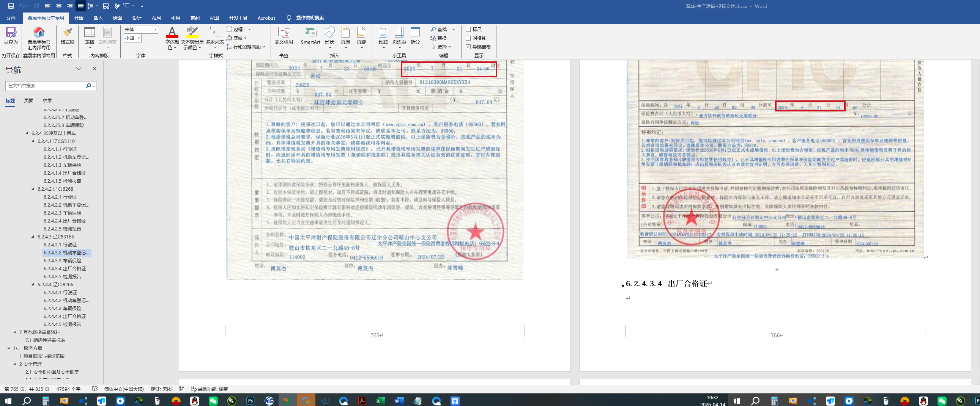Click the 47594 个字 word count
This screenshot has width=980, height=406.
[x=68, y=389]
